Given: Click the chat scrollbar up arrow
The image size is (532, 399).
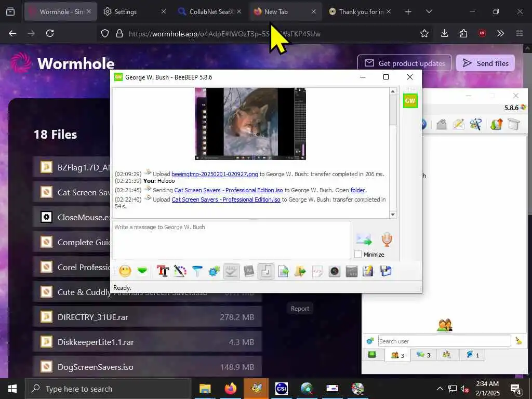Looking at the screenshot, I should click(393, 91).
